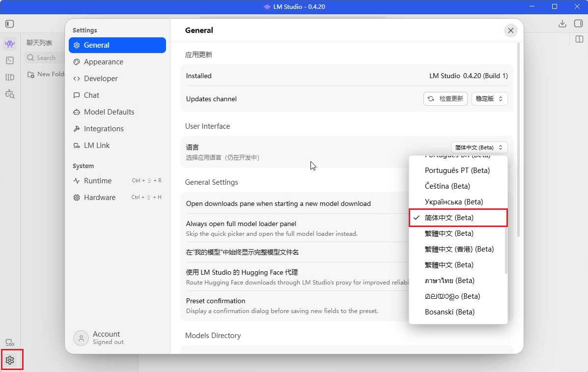Close the Settings dialog with the X button
The image size is (588, 372).
(511, 30)
